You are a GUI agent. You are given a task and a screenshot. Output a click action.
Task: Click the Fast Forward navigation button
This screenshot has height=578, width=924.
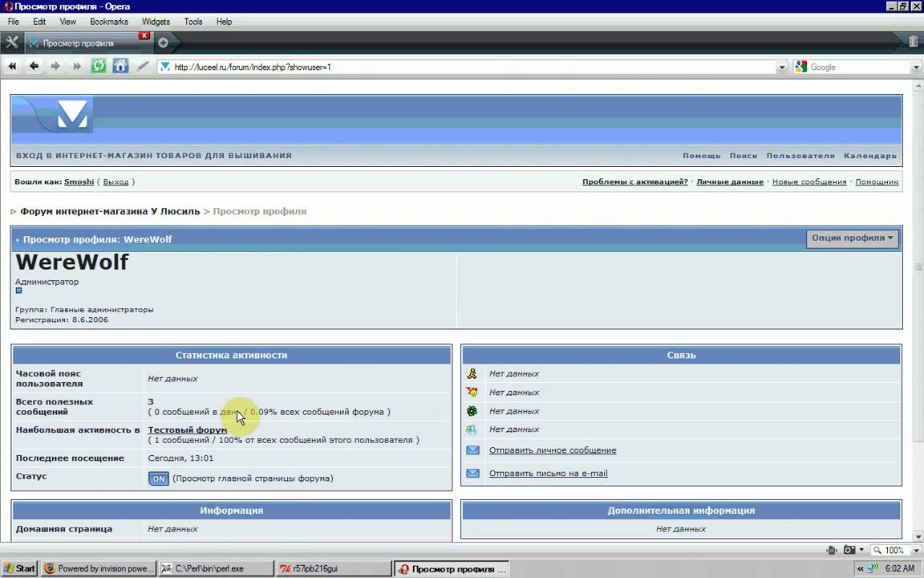[77, 66]
